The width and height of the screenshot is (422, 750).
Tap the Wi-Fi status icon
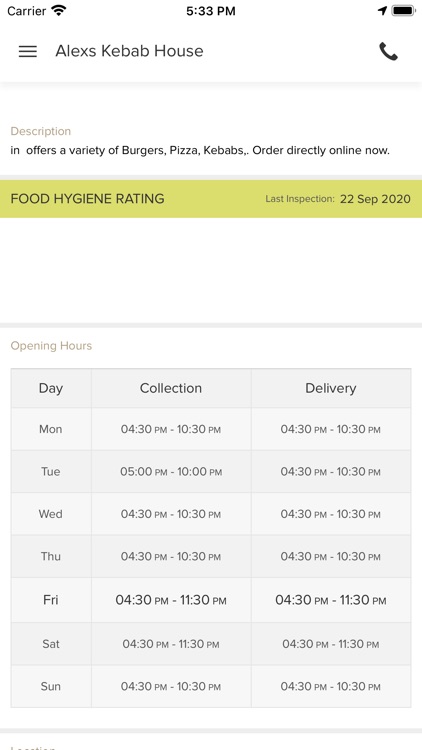(x=59, y=11)
